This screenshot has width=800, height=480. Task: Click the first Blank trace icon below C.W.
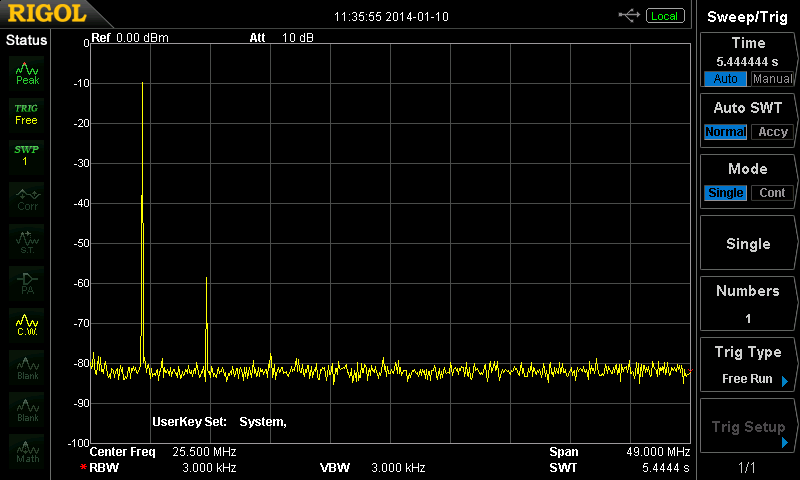click(27, 367)
